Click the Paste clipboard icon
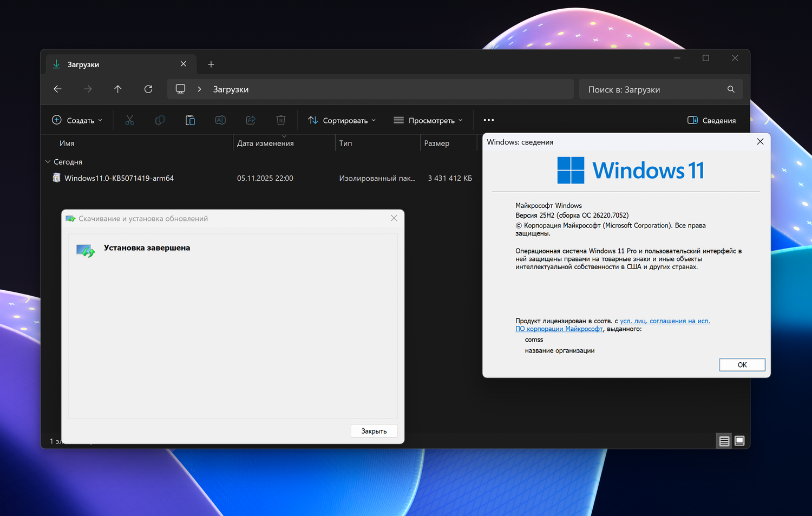Screen dimensions: 812x516 [x=190, y=120]
